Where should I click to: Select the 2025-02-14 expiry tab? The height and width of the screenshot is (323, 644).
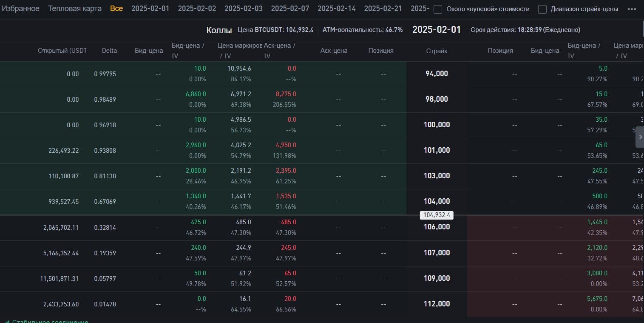337,9
